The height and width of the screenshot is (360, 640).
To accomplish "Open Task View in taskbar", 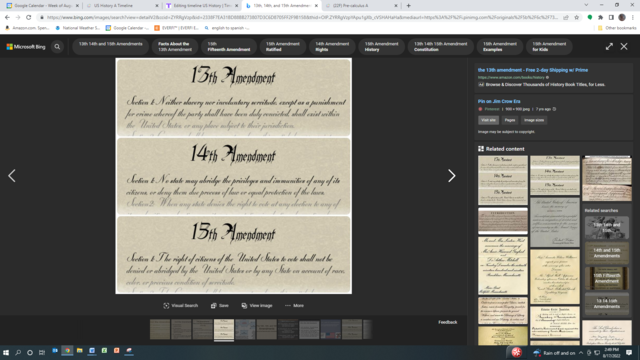I will (x=42, y=352).
